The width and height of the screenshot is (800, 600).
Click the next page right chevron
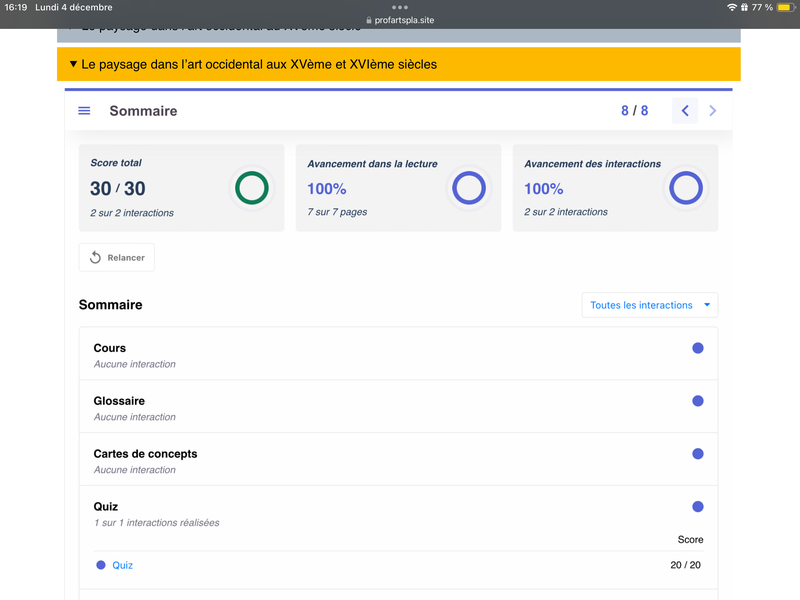713,111
